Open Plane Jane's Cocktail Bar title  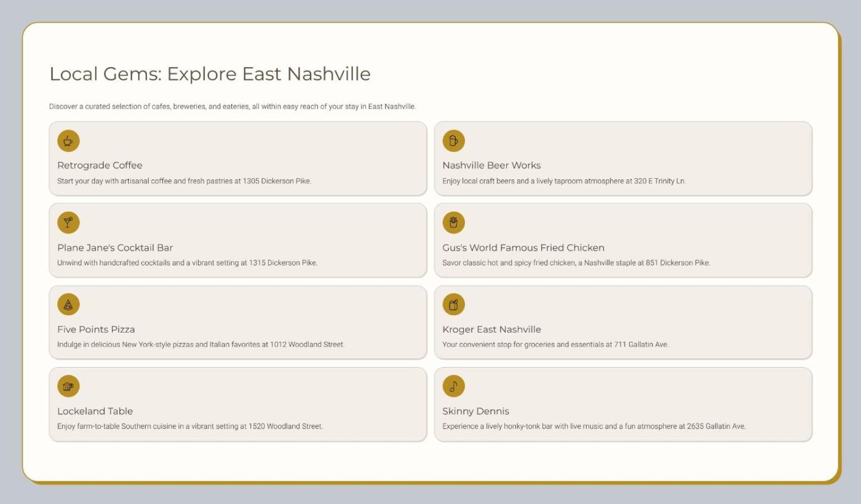click(x=115, y=248)
